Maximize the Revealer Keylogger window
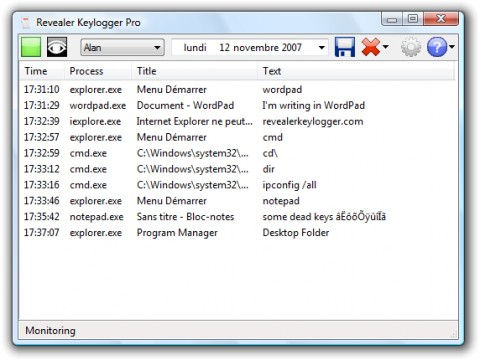480x360 pixels. coord(413,19)
